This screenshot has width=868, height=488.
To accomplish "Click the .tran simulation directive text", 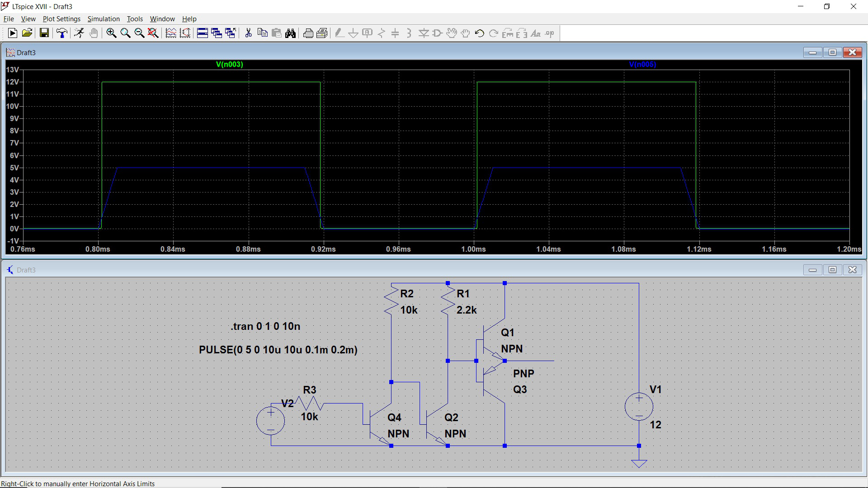I will pos(265,326).
